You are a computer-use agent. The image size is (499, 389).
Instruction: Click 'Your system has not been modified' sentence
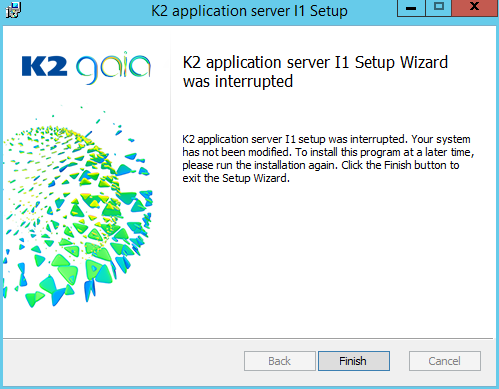click(x=328, y=145)
